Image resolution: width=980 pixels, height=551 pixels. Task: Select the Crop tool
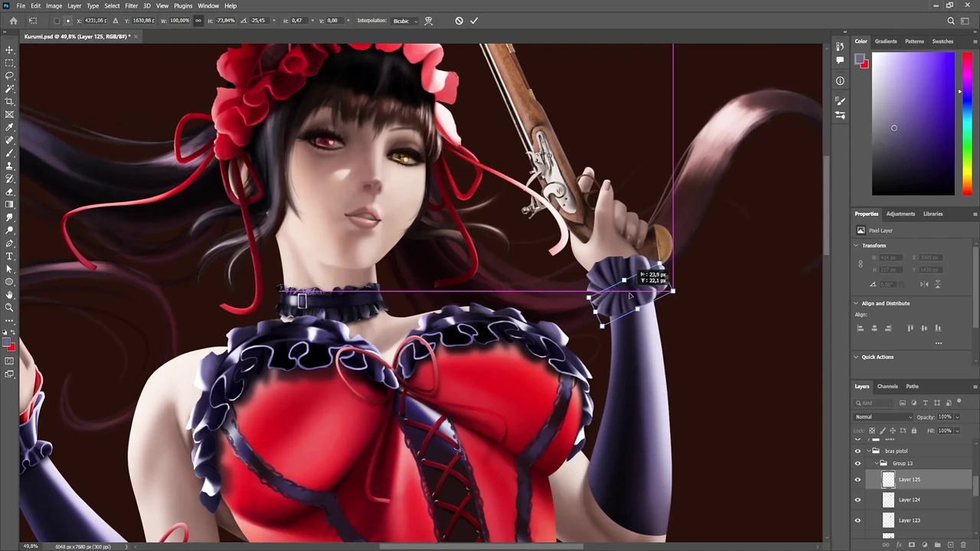tap(9, 102)
